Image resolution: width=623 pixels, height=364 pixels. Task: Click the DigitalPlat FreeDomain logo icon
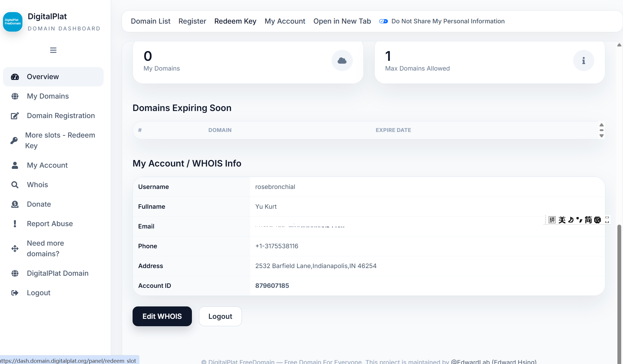pyautogui.click(x=13, y=22)
